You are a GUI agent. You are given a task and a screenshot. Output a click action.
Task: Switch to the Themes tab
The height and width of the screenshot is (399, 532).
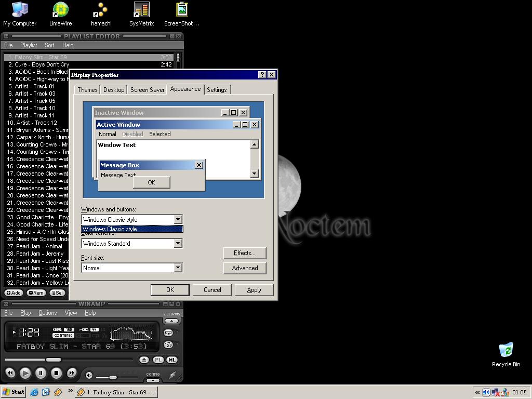(87, 90)
